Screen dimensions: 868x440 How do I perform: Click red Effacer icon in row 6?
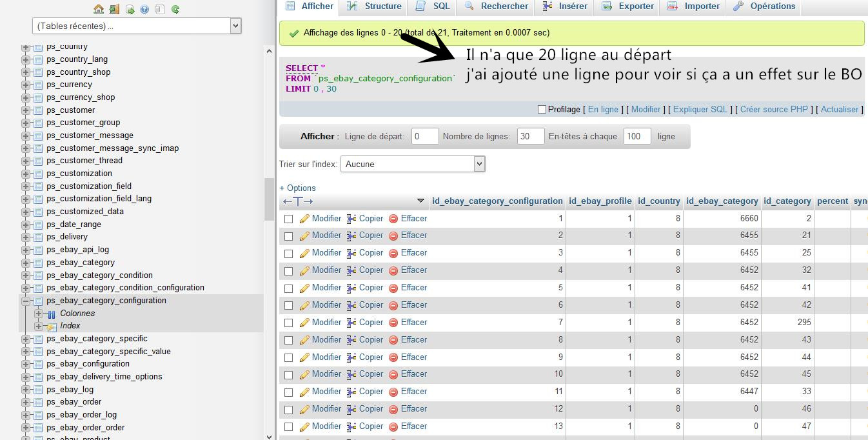tap(393, 305)
